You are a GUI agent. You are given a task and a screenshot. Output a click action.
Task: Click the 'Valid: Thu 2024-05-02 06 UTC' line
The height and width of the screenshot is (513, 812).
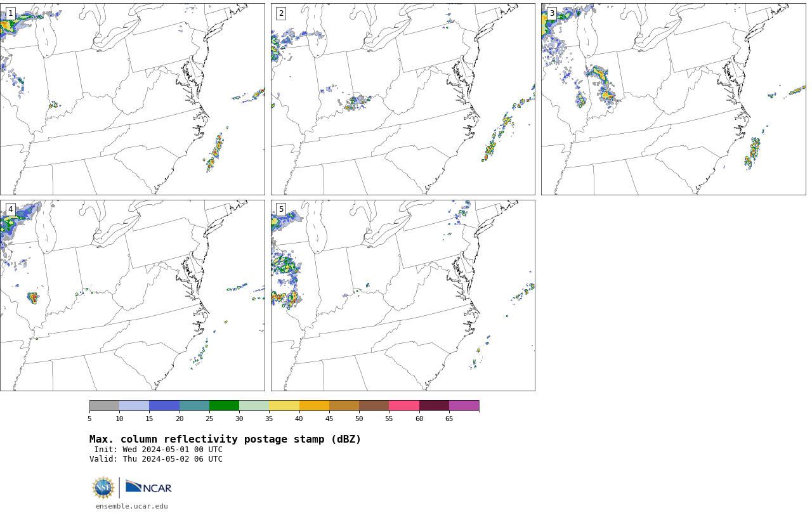[x=156, y=459]
